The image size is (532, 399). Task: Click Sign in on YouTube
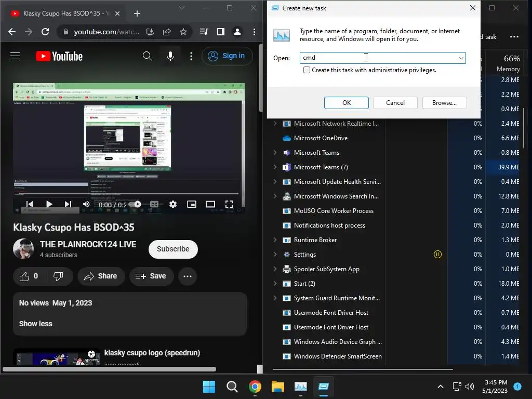pyautogui.click(x=227, y=56)
